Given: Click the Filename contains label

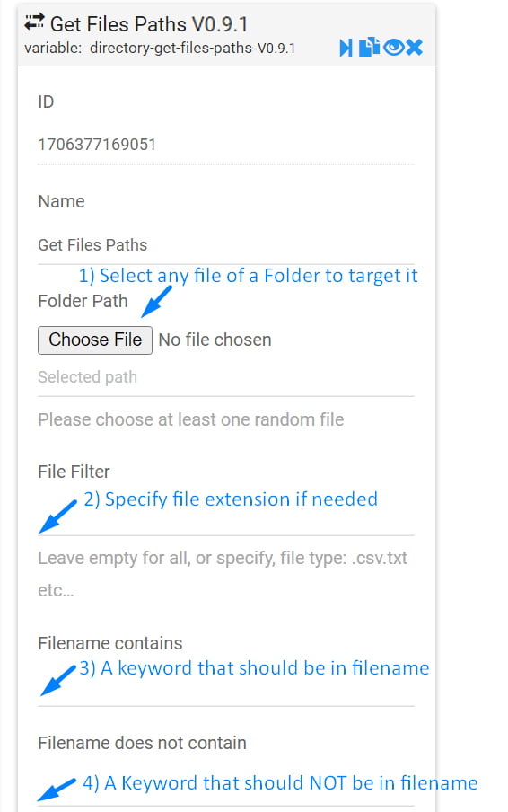Looking at the screenshot, I should [110, 643].
